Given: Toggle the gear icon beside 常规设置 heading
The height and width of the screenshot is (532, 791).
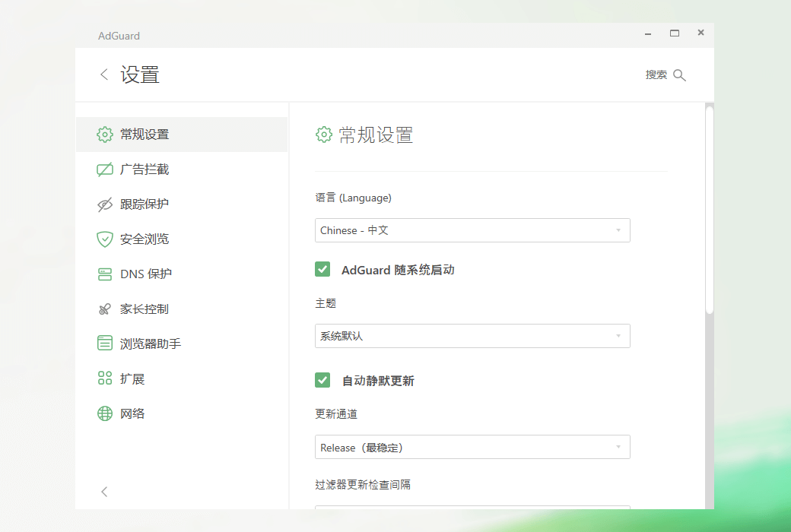Looking at the screenshot, I should [x=323, y=135].
